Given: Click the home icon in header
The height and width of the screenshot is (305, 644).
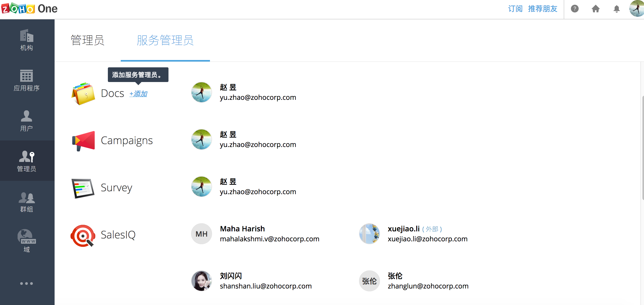Looking at the screenshot, I should [596, 9].
